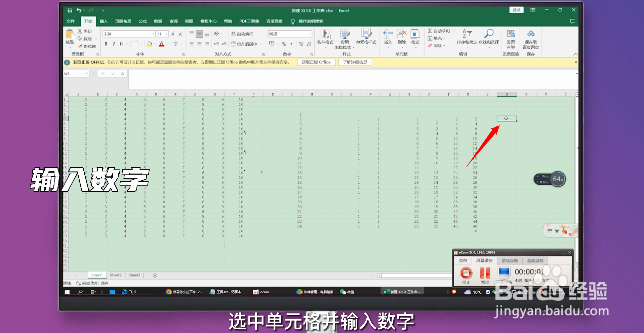Apply percentage number format
Viewport: 644px width, 333px height.
[x=283, y=44]
